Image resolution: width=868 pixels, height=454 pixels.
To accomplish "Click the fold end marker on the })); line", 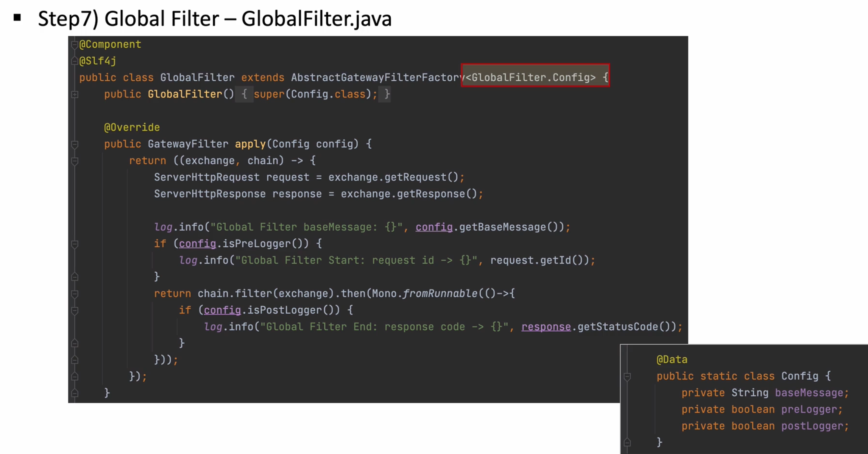I will [x=75, y=360].
